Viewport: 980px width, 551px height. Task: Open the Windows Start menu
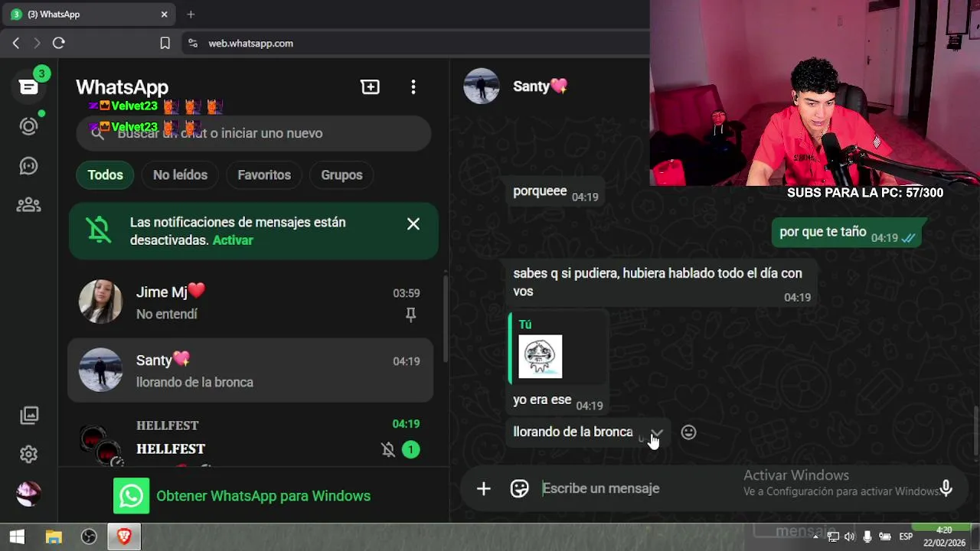coord(17,537)
